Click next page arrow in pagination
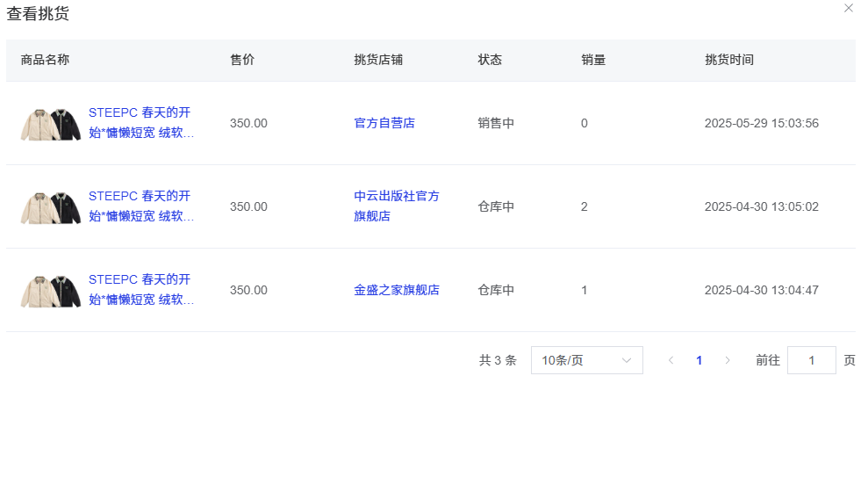Image resolution: width=868 pixels, height=499 pixels. [x=727, y=360]
